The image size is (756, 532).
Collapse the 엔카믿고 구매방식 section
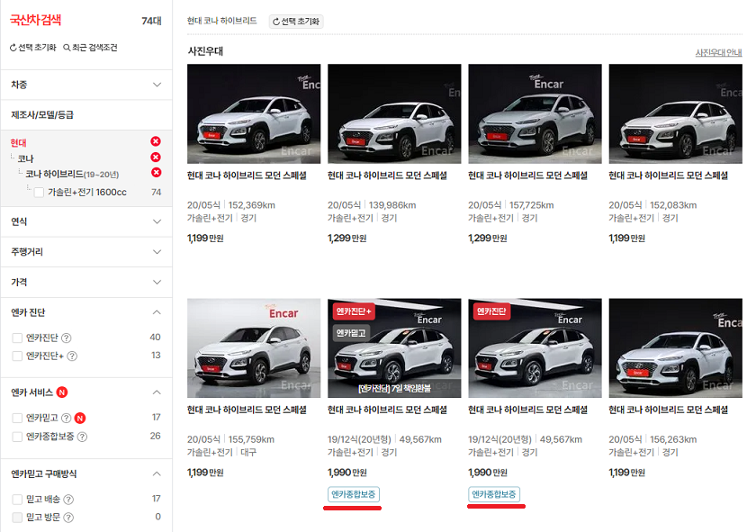click(x=157, y=473)
